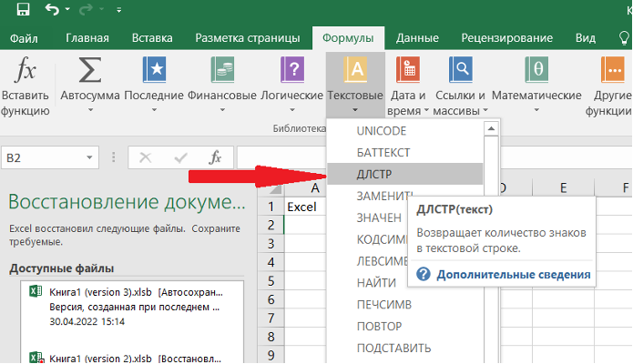
Task: Click Дополнительные сведения help link
Action: click(513, 275)
